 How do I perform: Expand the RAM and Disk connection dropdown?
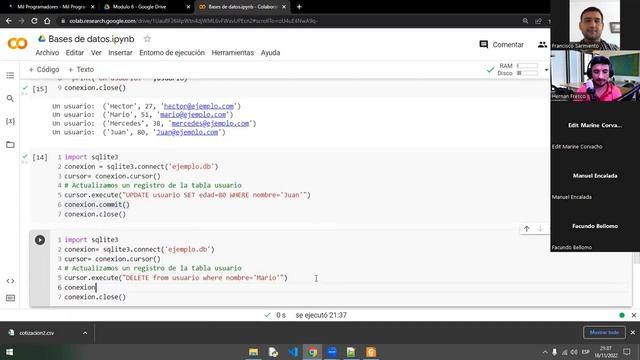coord(547,70)
